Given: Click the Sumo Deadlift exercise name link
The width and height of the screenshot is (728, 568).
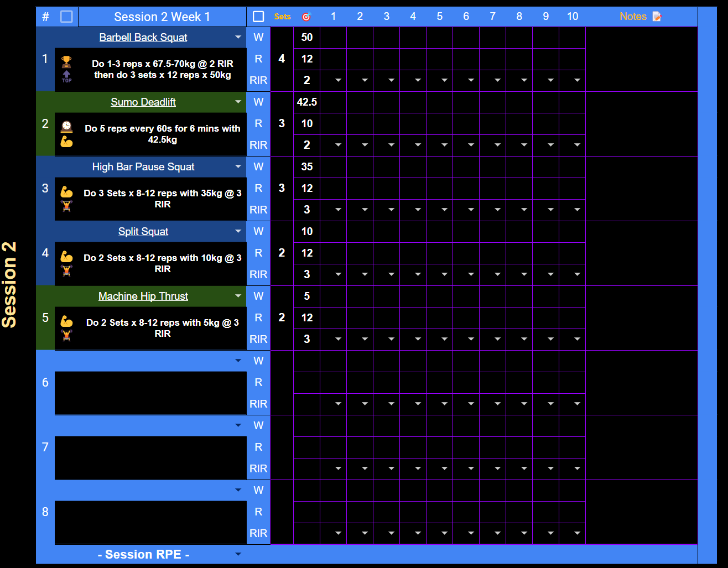Looking at the screenshot, I should pyautogui.click(x=143, y=102).
